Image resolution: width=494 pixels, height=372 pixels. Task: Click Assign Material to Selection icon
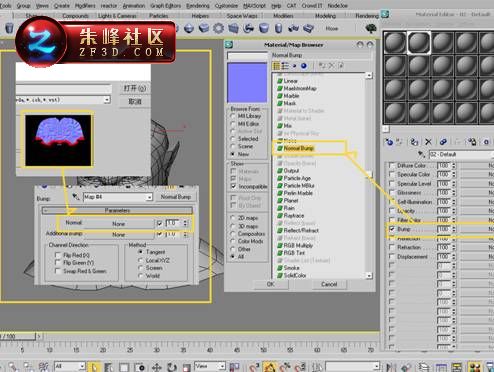[414, 142]
